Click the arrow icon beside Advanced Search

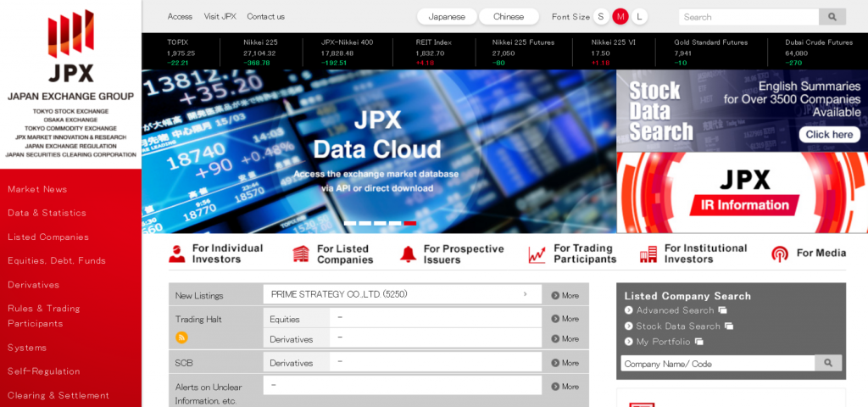(x=628, y=310)
